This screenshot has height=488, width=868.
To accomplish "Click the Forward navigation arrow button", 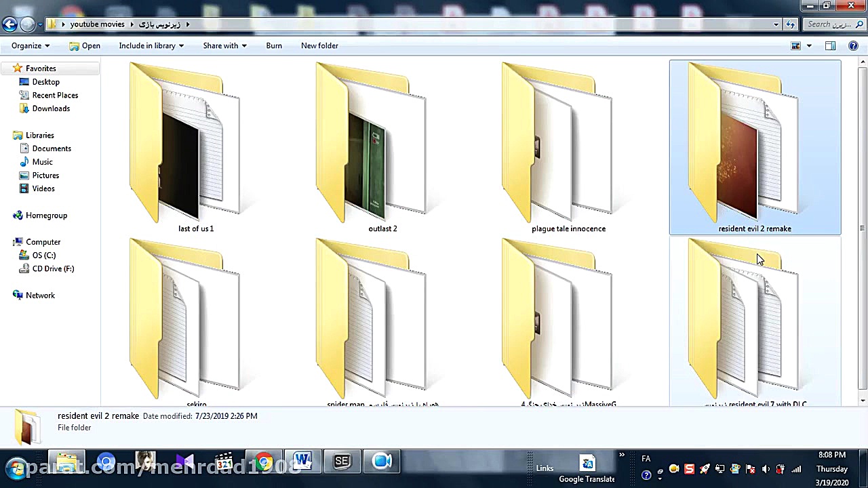I will pos(27,24).
